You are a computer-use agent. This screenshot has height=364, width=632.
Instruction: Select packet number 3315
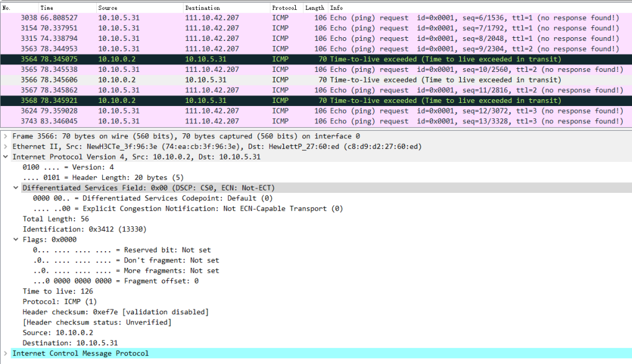click(x=316, y=38)
